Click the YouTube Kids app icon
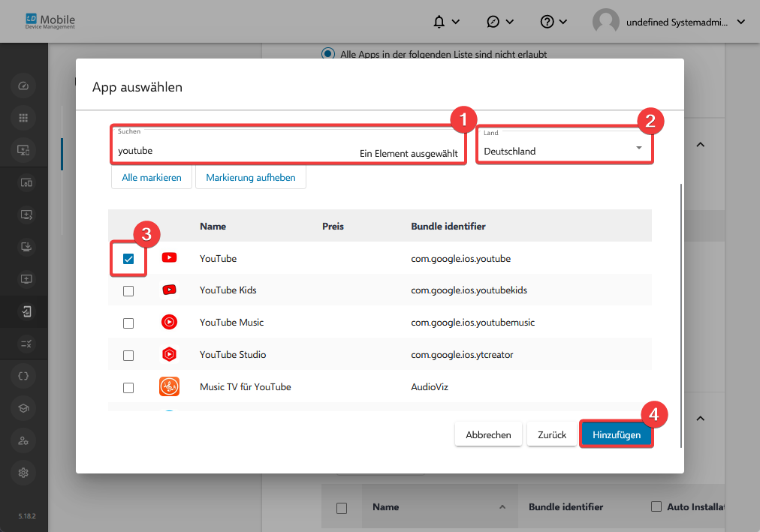The width and height of the screenshot is (760, 532). click(169, 290)
